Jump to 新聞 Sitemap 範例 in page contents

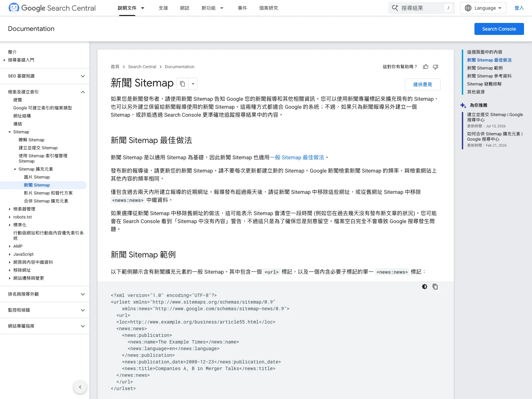point(485,68)
